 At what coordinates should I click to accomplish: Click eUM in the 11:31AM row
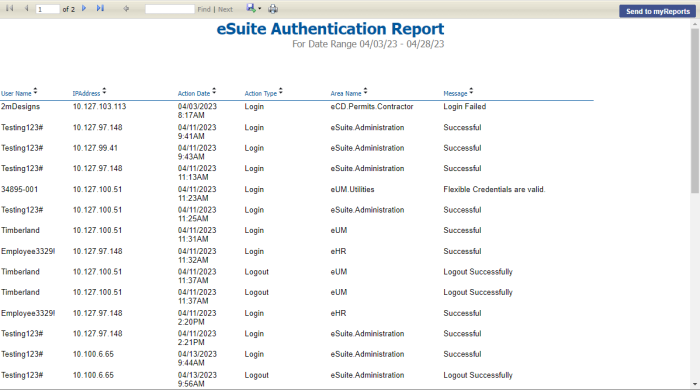[339, 230]
